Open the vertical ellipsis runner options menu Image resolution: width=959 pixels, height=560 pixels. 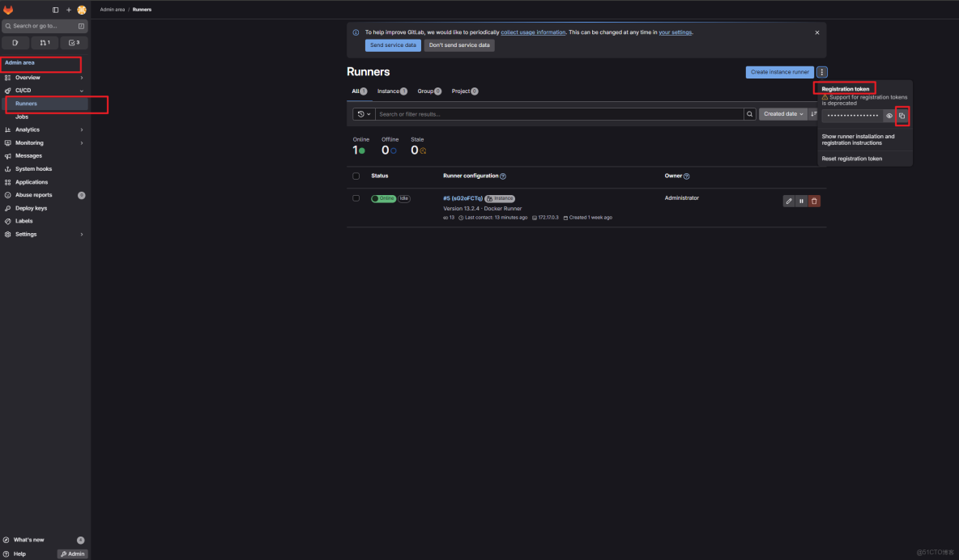pos(822,71)
